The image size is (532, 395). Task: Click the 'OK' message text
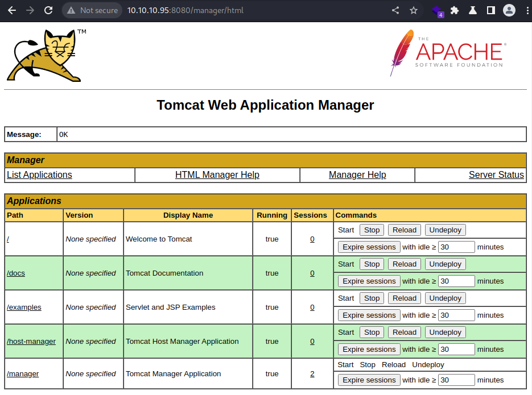(x=64, y=135)
